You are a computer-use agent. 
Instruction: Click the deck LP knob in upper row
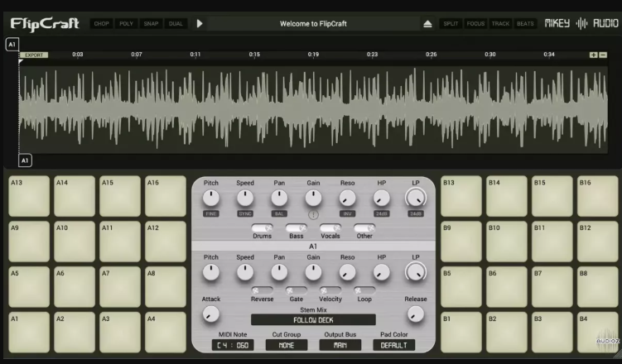tap(416, 198)
